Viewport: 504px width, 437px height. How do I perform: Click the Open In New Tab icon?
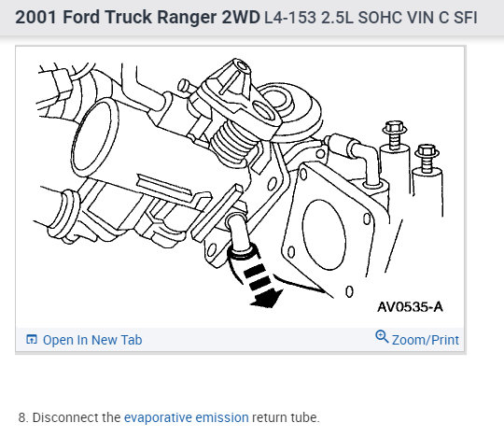(x=32, y=339)
